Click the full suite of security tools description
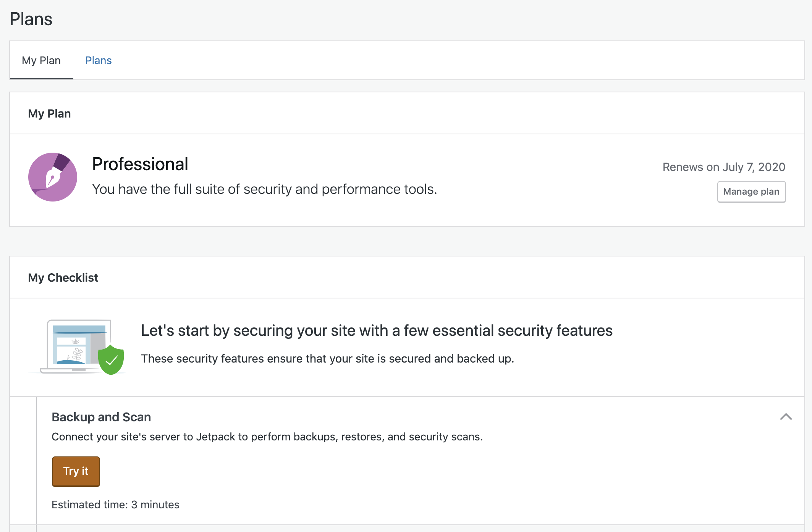 [x=264, y=189]
